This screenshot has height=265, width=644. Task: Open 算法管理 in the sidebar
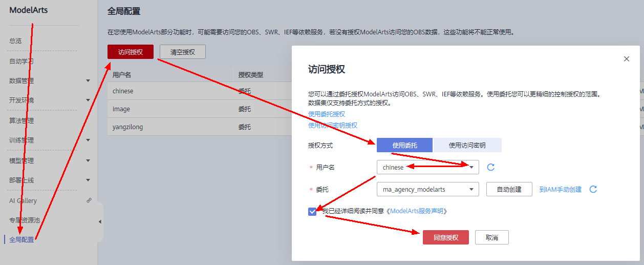point(22,120)
